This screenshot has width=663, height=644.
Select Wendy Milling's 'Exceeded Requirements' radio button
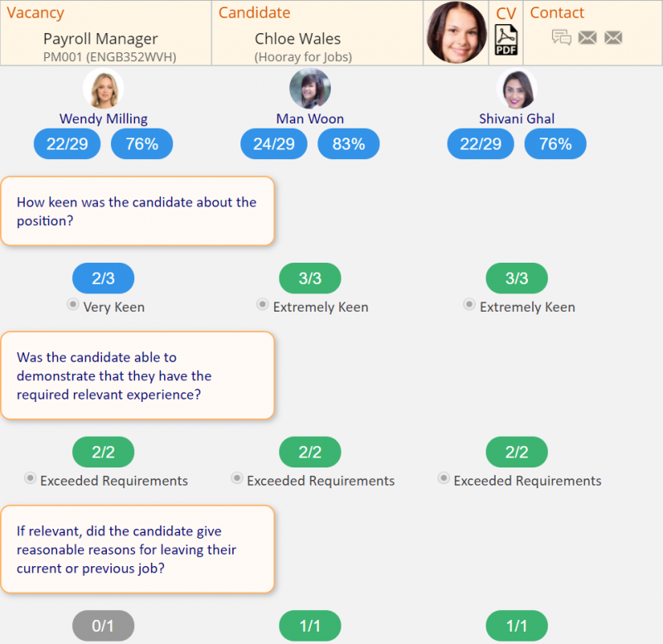coord(31,479)
